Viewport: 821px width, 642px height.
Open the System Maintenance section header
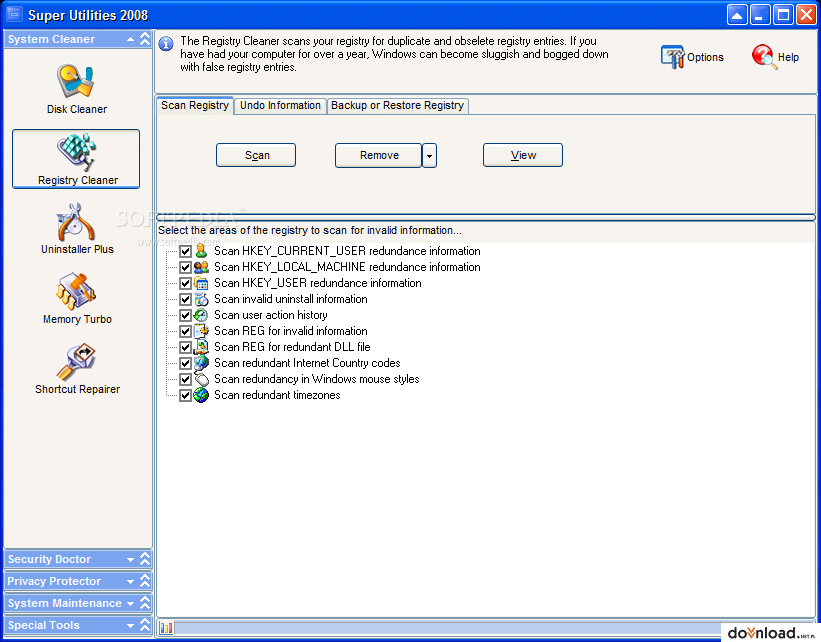click(78, 603)
